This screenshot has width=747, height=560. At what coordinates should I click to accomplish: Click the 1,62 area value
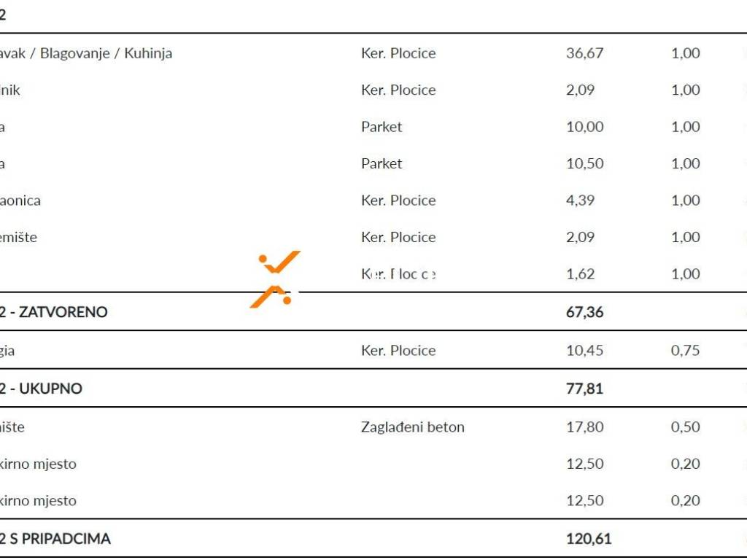pyautogui.click(x=580, y=274)
